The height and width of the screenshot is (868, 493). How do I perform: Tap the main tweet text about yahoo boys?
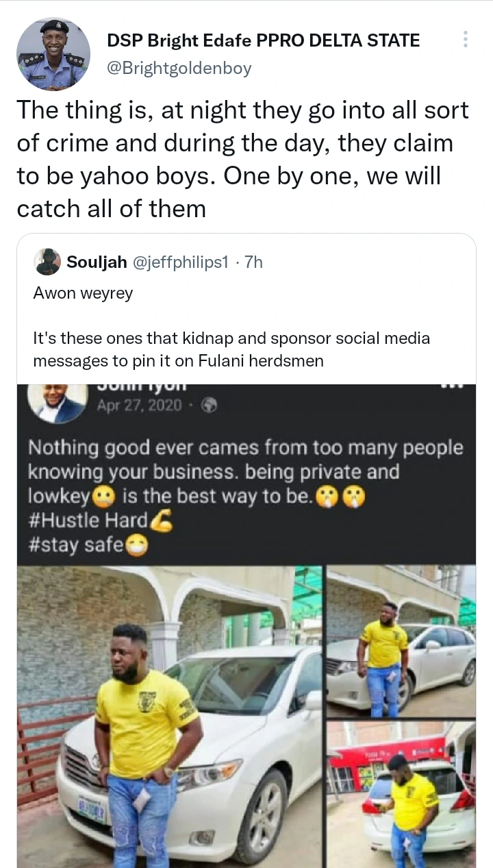pos(243,159)
